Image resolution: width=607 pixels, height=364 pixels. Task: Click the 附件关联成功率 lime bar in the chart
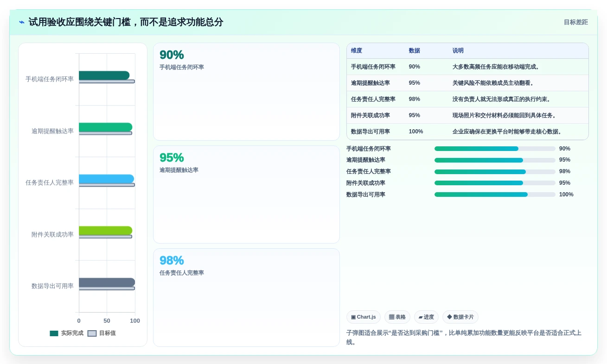tap(105, 231)
